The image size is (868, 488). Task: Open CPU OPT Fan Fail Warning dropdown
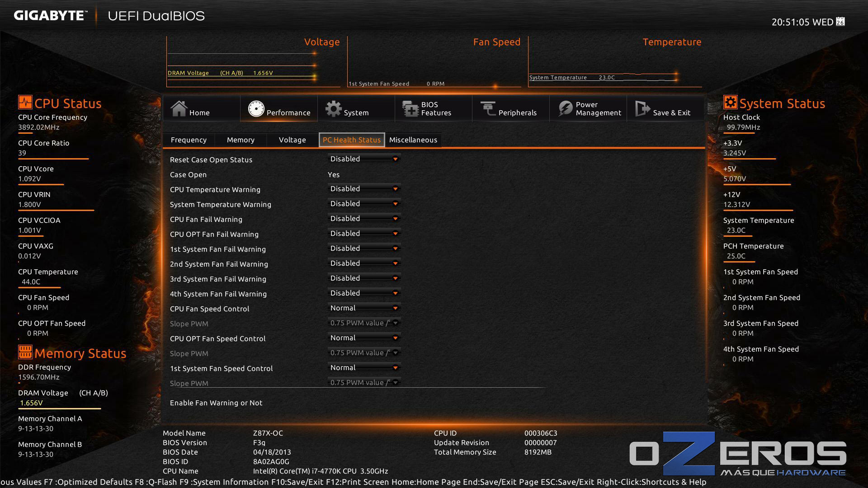(364, 234)
